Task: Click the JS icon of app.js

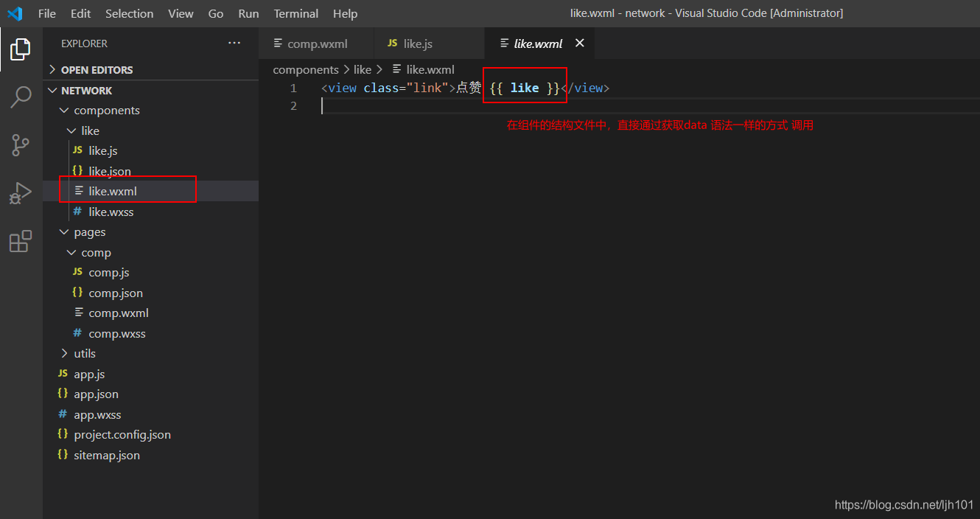Action: click(63, 374)
